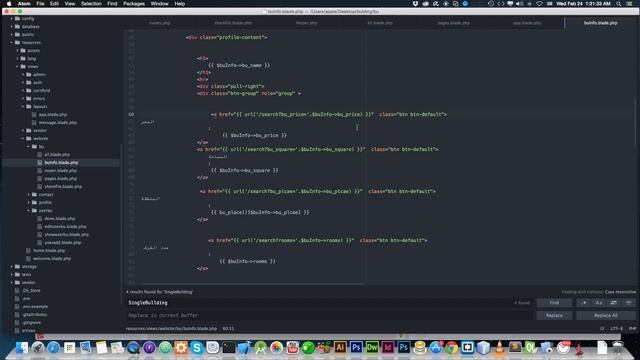Click the UTF-8 encoding in status bar
640x360 pixels.
tap(617, 328)
